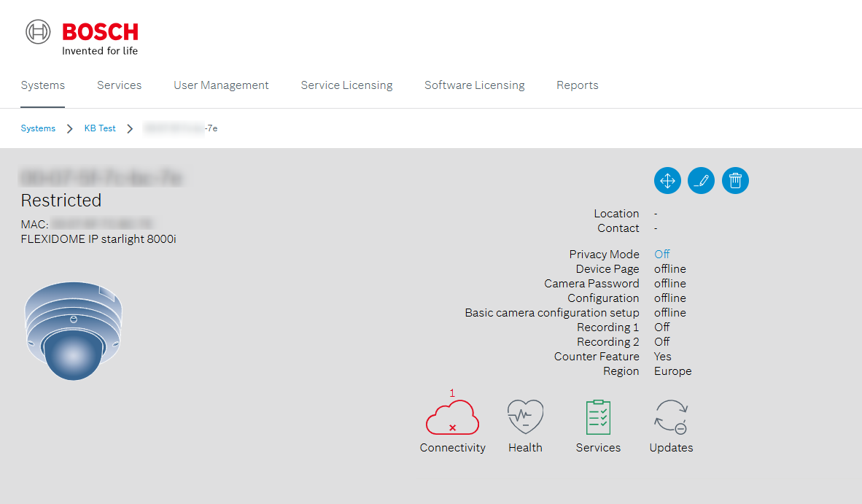The width and height of the screenshot is (862, 504).
Task: Open the Health heart icon
Action: [x=525, y=418]
